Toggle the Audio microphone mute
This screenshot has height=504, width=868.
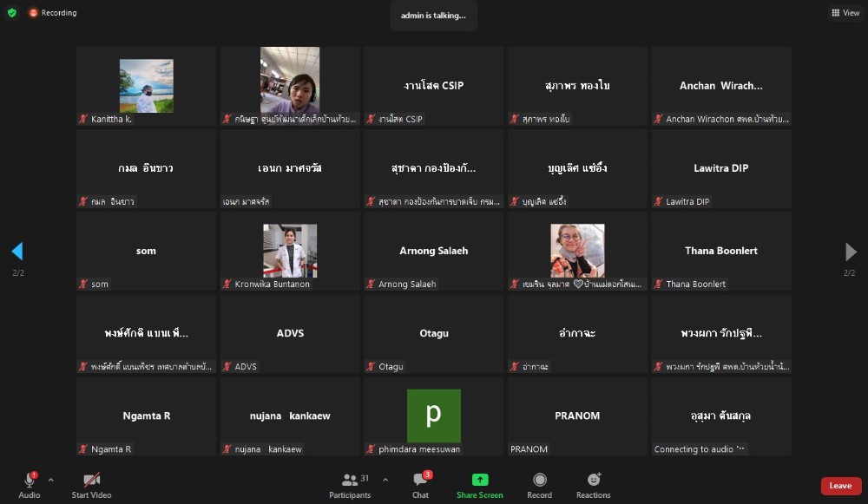pos(29,484)
